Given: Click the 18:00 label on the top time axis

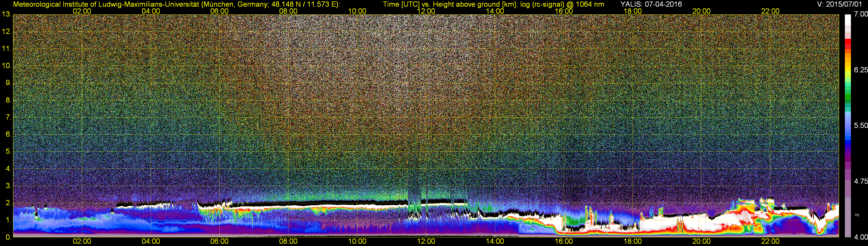Looking at the screenshot, I should tap(632, 11).
